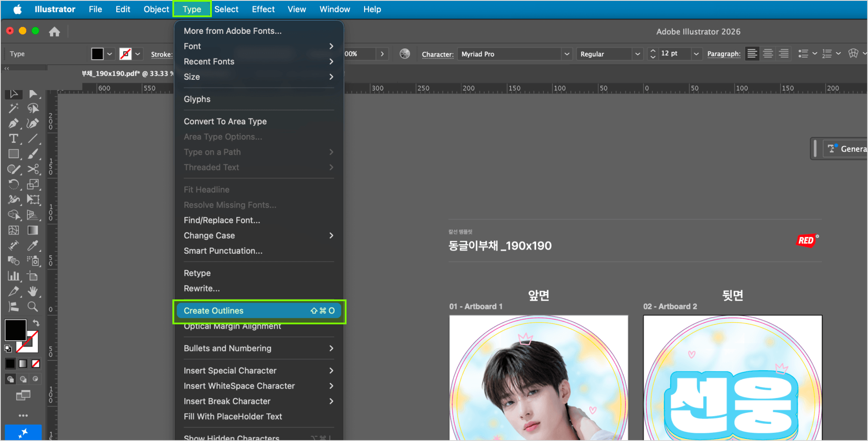868x441 pixels.
Task: Open the 12 pt font size dropdown
Action: click(696, 54)
